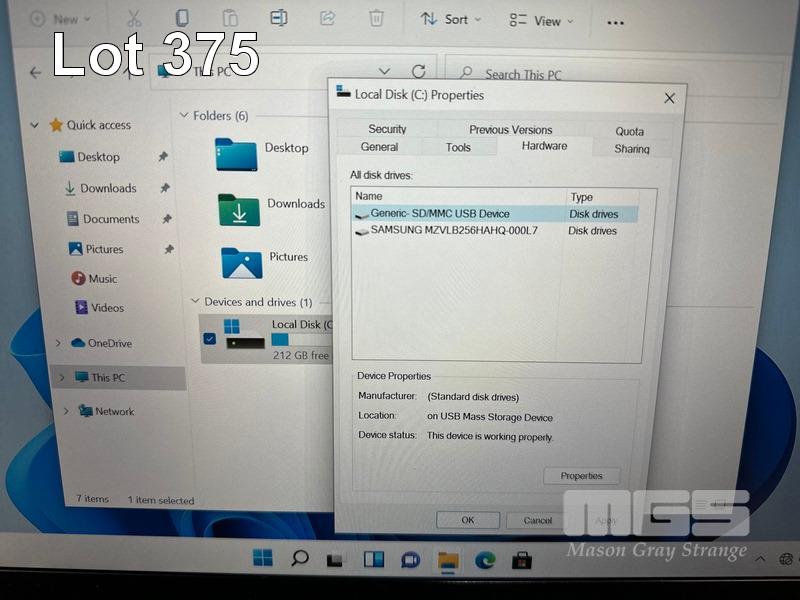800x600 pixels.
Task: Open the Downloads folder icon
Action: [239, 210]
